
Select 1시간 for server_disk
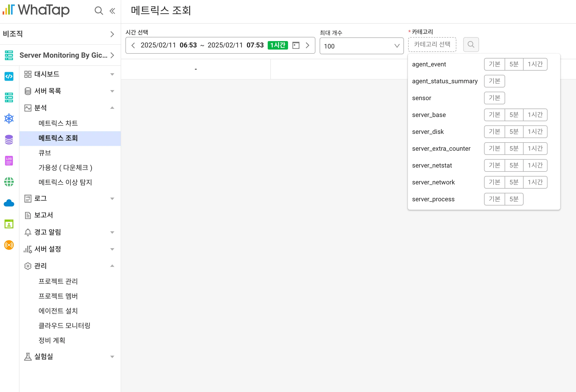click(535, 132)
